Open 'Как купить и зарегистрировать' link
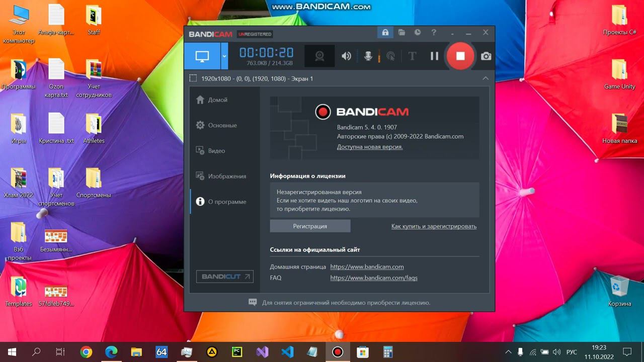 tap(434, 226)
